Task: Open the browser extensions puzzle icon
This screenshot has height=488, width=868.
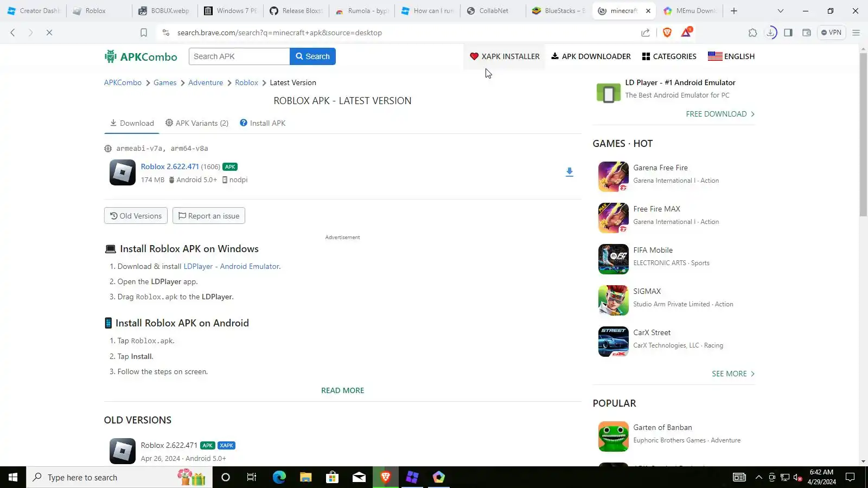Action: pyautogui.click(x=752, y=33)
